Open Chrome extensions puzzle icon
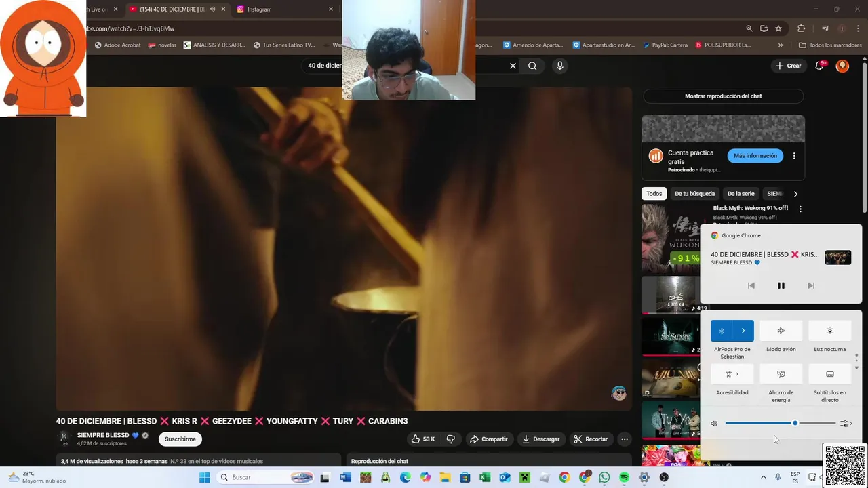The height and width of the screenshot is (488, 868). point(801,28)
